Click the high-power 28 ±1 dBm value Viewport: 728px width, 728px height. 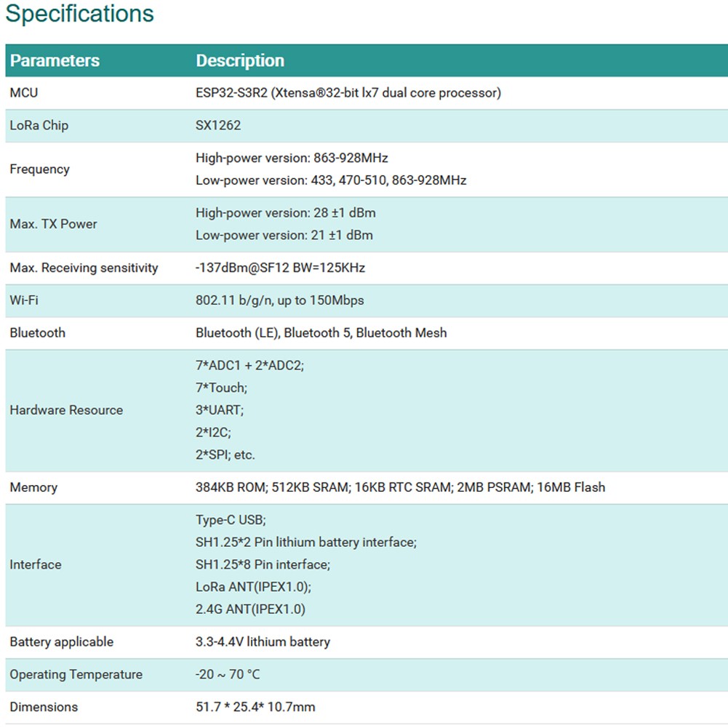(285, 213)
